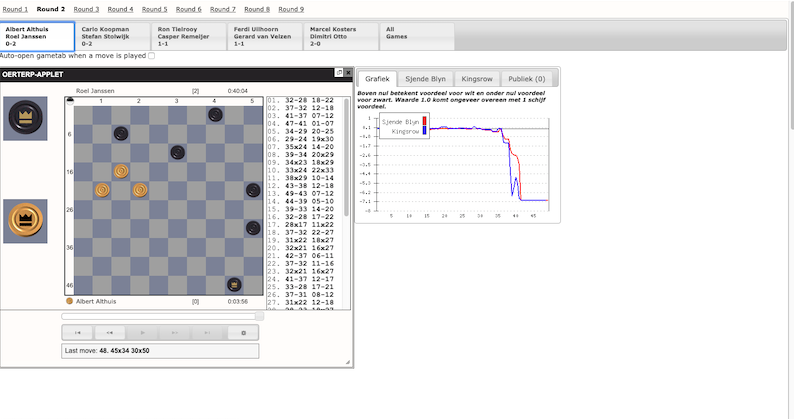Step back one move
The image size is (794, 419).
110,333
